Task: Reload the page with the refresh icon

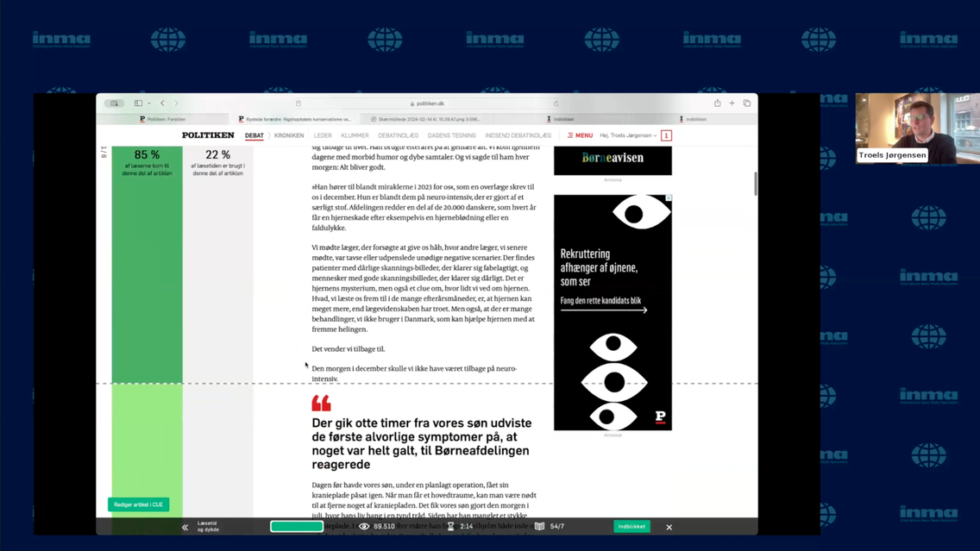Action: [556, 103]
